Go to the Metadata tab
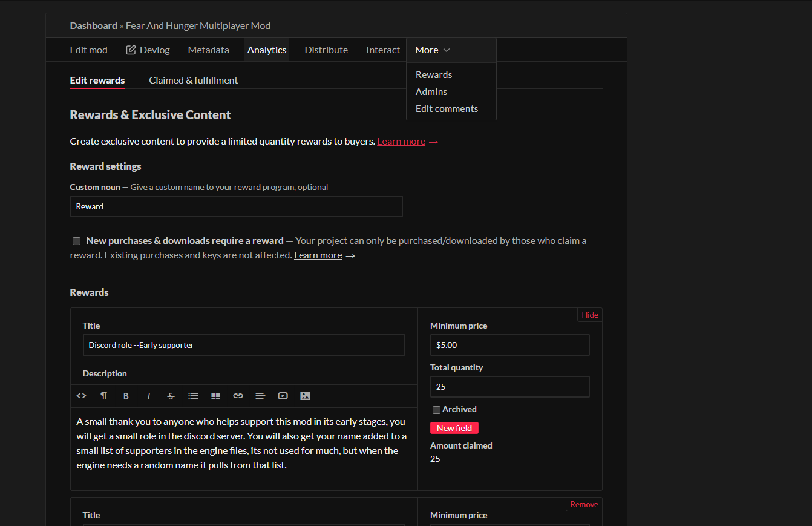This screenshot has height=526, width=812. coord(208,50)
